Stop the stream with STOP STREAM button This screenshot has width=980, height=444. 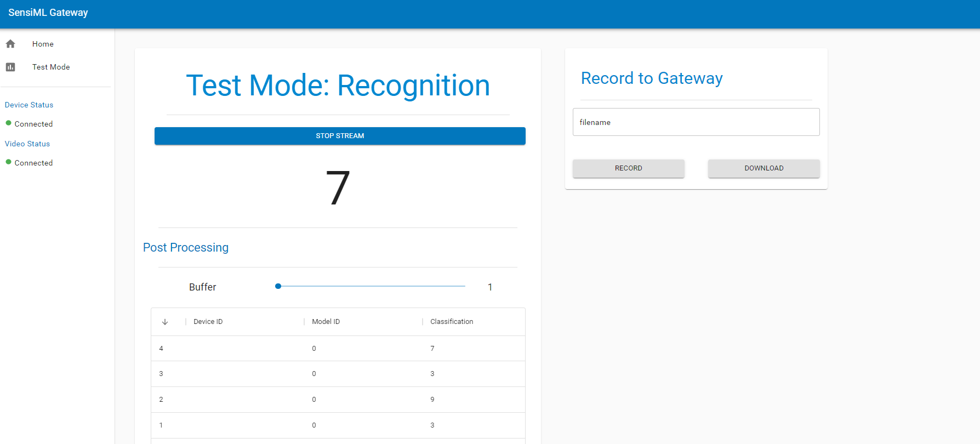(x=340, y=136)
